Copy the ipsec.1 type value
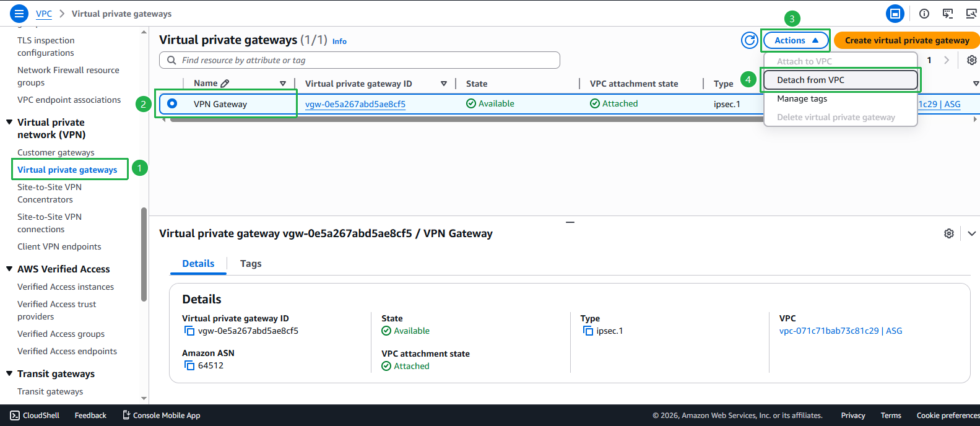This screenshot has width=980, height=426. click(x=588, y=331)
